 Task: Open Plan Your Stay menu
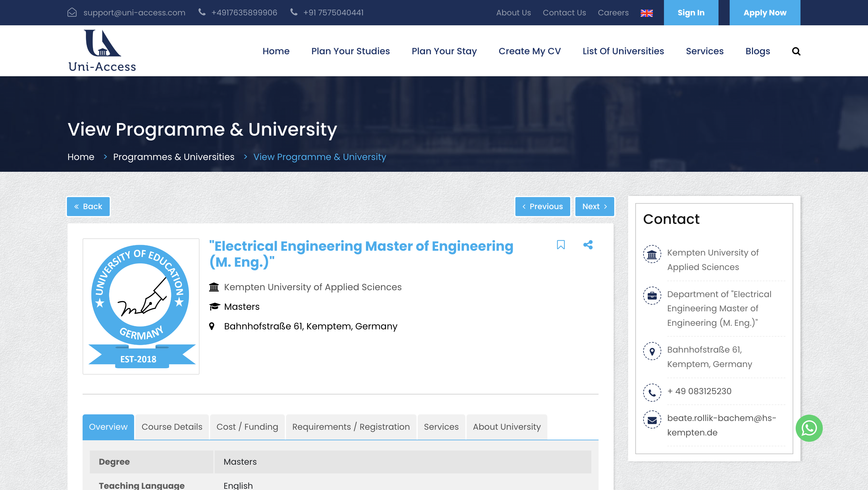pyautogui.click(x=444, y=51)
